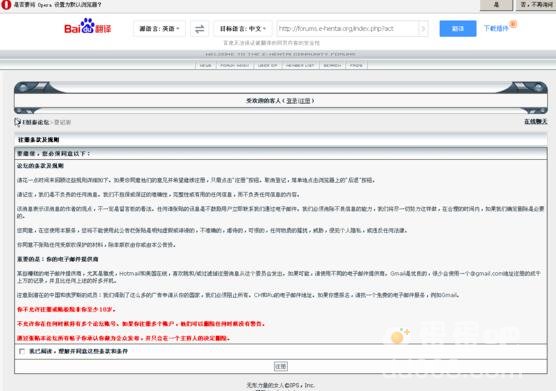
Task: Open the SEARCH navigation tab
Action: pyautogui.click(x=332, y=66)
